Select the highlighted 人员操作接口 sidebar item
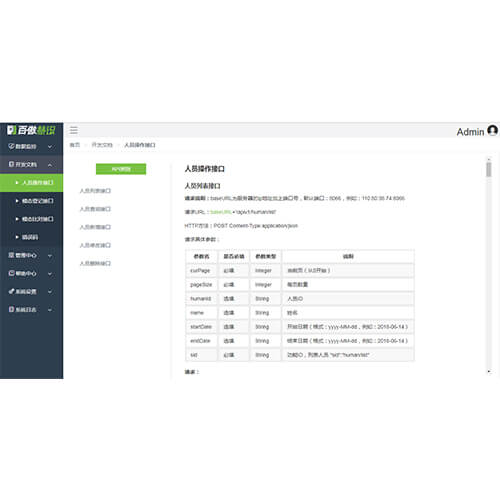500x500 pixels. (31, 183)
